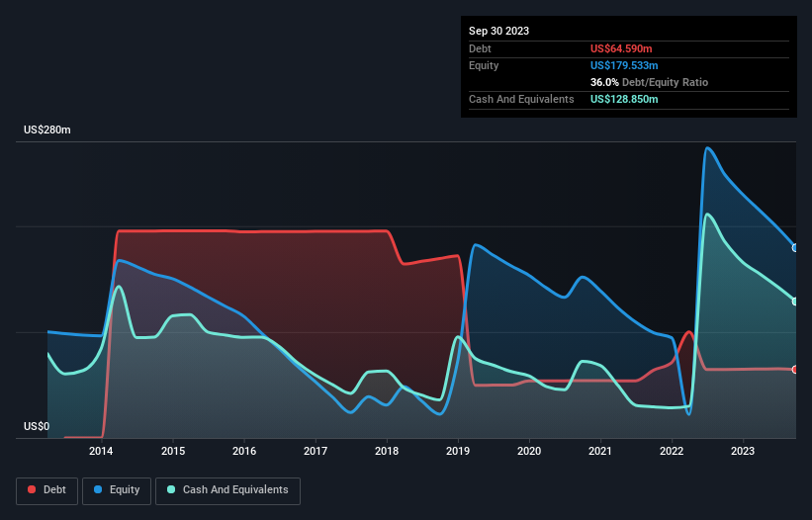Click the Sep 30 2023 tooltip date
The image size is (812, 520).
[x=498, y=31]
